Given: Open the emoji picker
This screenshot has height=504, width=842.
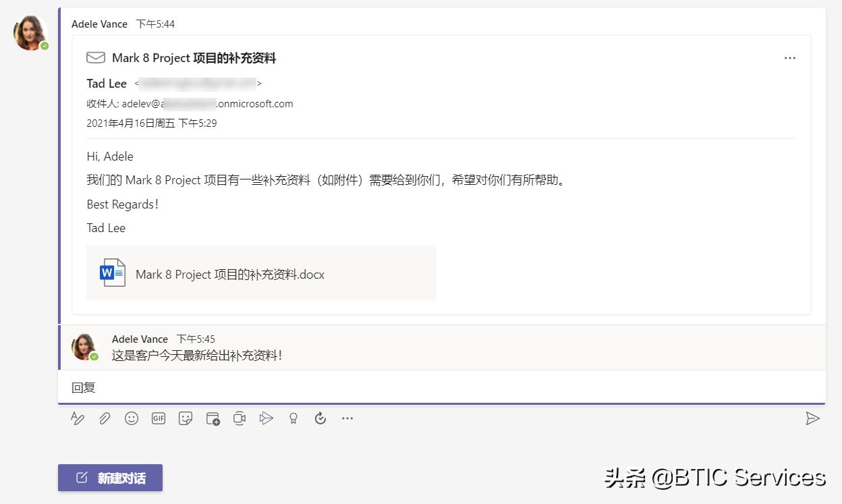Looking at the screenshot, I should [x=132, y=418].
